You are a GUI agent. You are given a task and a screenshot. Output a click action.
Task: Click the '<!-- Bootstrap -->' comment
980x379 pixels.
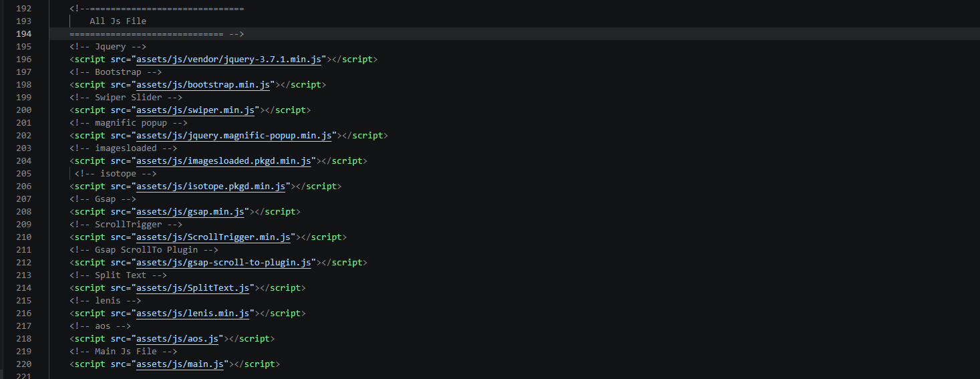pos(116,72)
